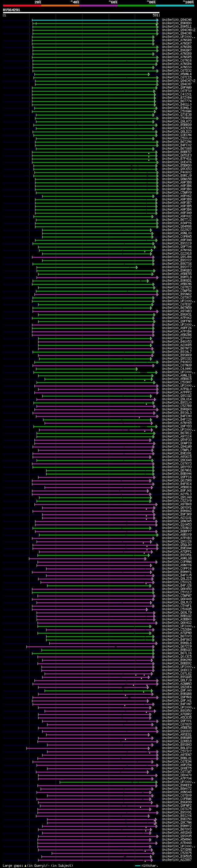Select hit label UniRef100_A7R448
Screen dimensions: 197x868
click(177, 843)
